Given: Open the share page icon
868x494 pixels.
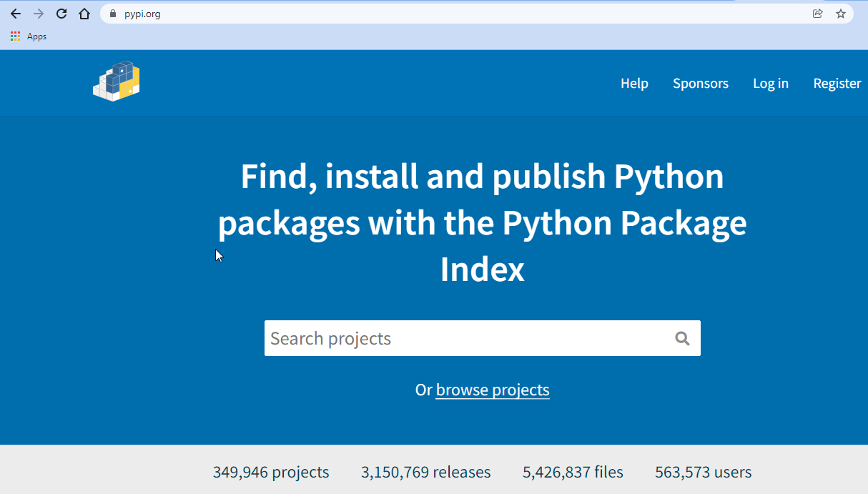Looking at the screenshot, I should tap(817, 13).
